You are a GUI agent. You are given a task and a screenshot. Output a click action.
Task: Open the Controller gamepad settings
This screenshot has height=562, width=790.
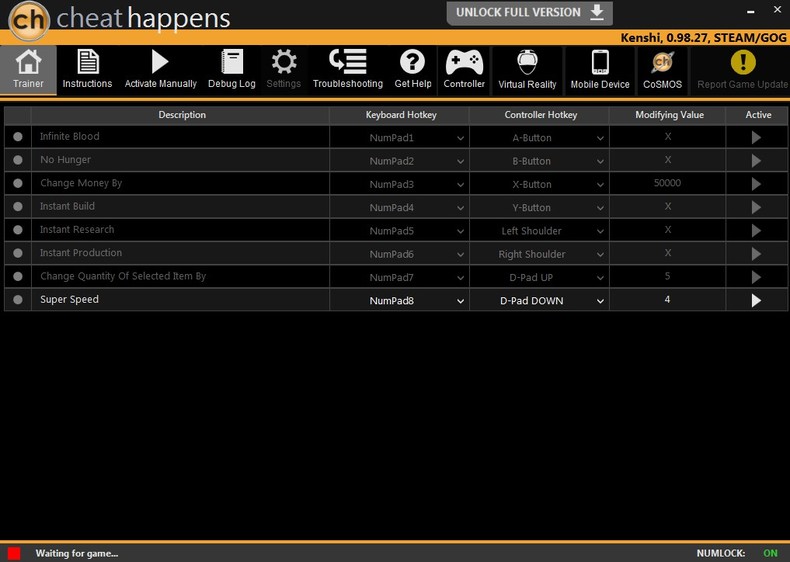pos(464,70)
